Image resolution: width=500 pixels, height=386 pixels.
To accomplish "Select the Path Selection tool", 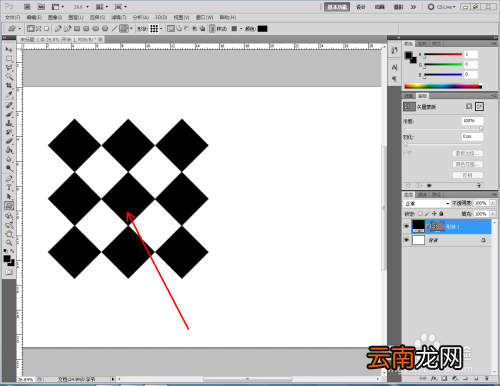I will tap(9, 197).
